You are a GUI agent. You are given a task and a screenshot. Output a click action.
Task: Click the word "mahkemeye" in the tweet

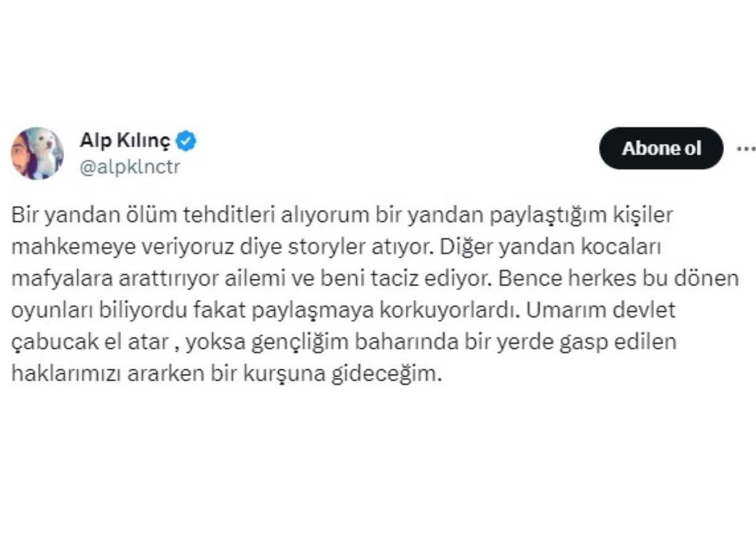coord(66,247)
